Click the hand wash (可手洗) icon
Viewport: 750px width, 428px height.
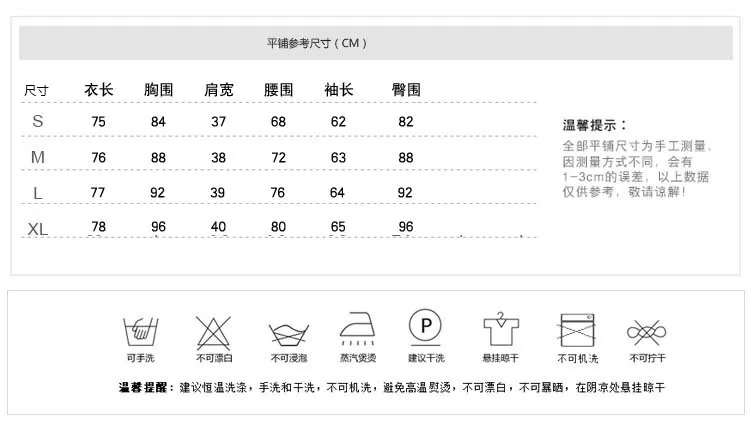point(141,331)
